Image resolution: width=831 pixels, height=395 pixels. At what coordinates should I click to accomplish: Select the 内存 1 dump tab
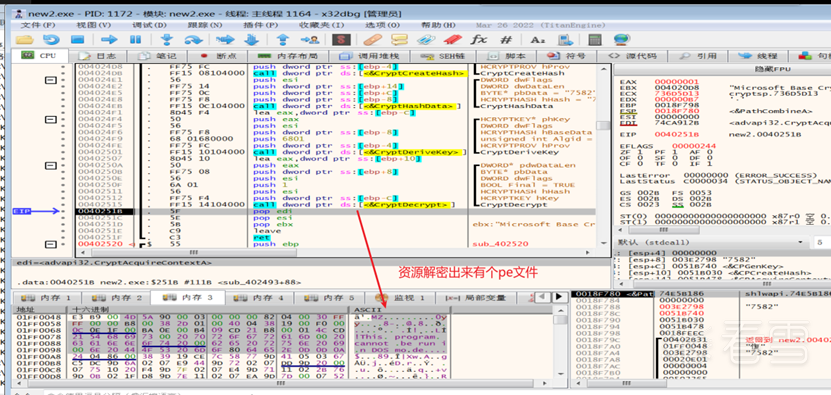[46, 298]
